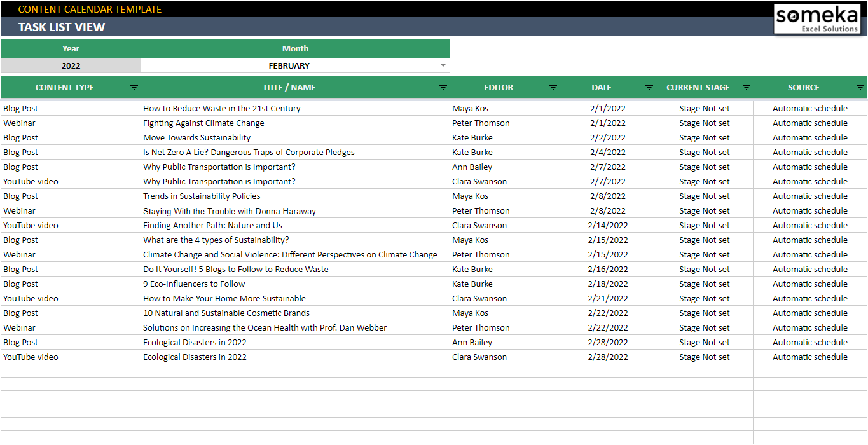Click the Month header label
This screenshot has width=868, height=445.
click(x=295, y=48)
